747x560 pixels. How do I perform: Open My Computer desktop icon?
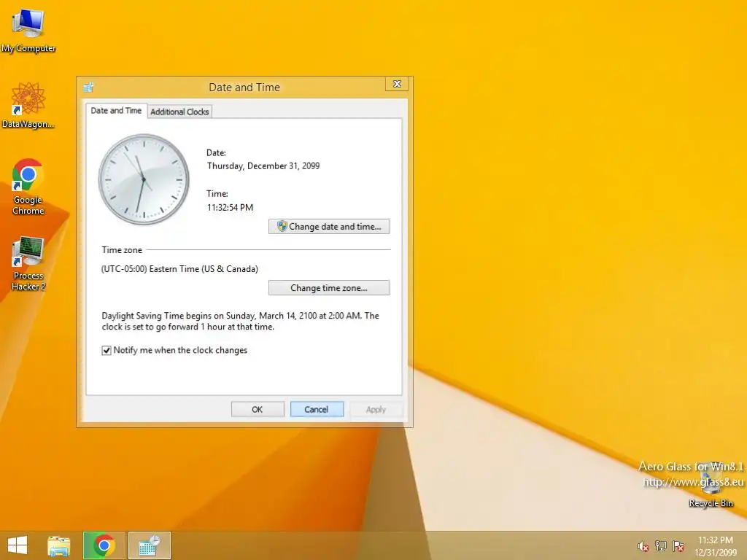point(28,31)
